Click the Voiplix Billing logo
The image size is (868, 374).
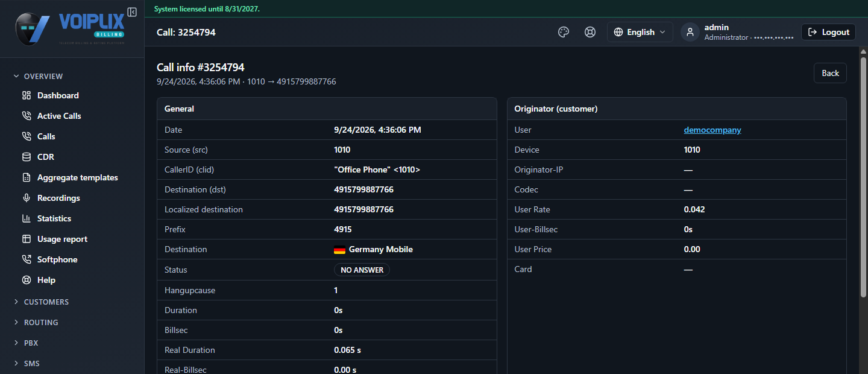[x=70, y=28]
